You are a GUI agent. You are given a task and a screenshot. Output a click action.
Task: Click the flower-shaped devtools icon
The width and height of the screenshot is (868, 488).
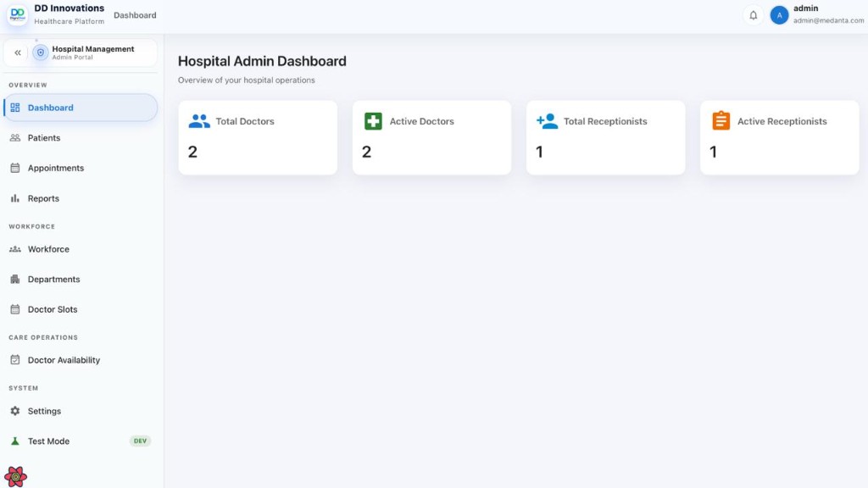pyautogui.click(x=15, y=476)
